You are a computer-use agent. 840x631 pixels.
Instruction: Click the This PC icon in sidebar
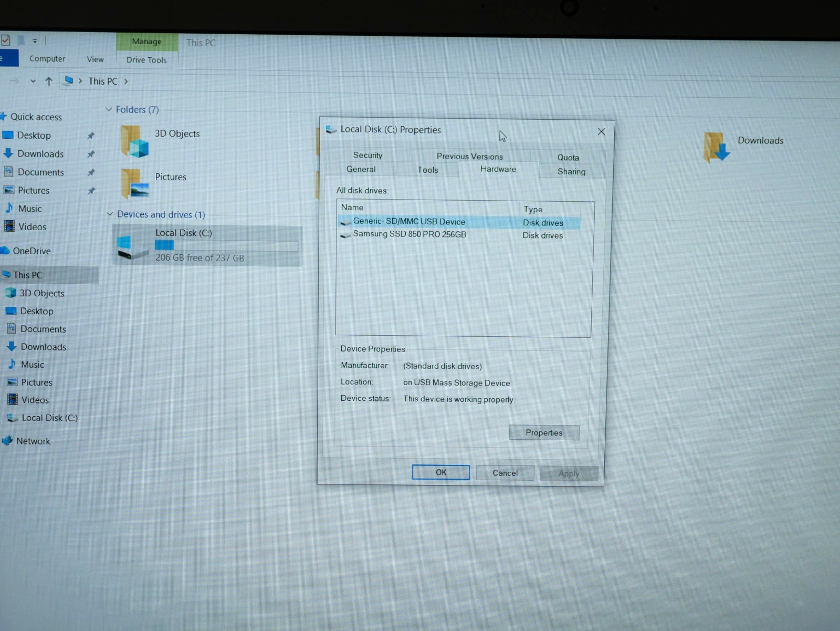coord(6,274)
